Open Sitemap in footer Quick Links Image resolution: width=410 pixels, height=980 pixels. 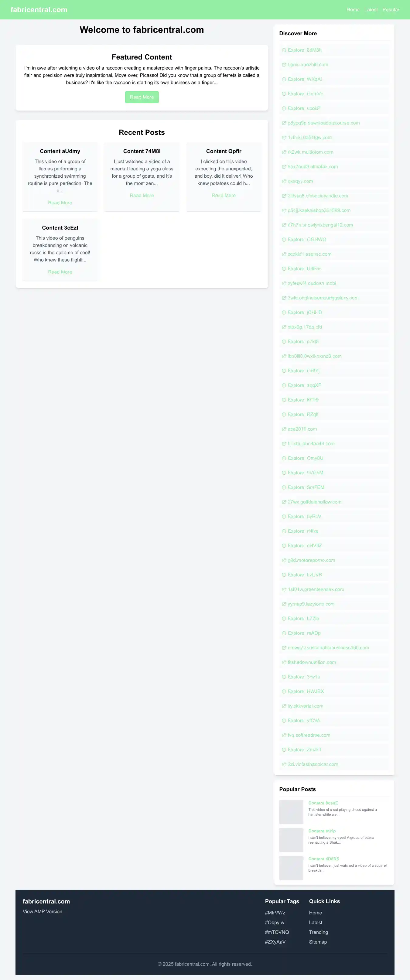pos(318,942)
